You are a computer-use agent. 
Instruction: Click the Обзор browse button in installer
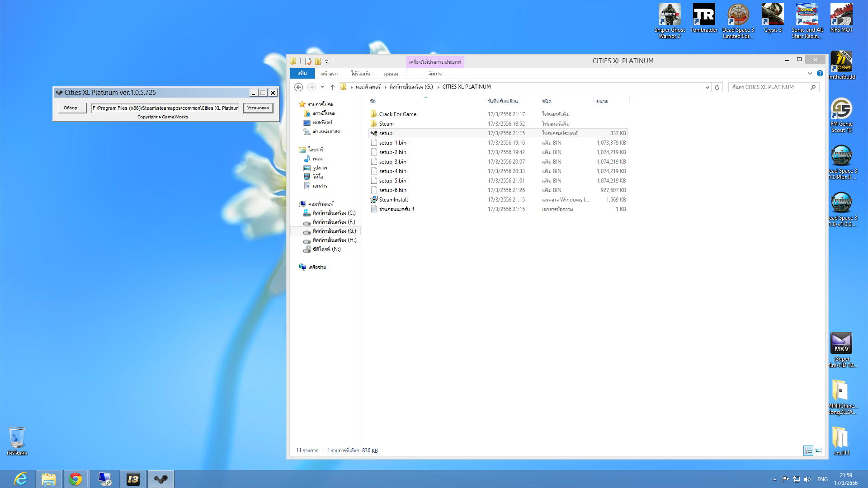[x=72, y=108]
